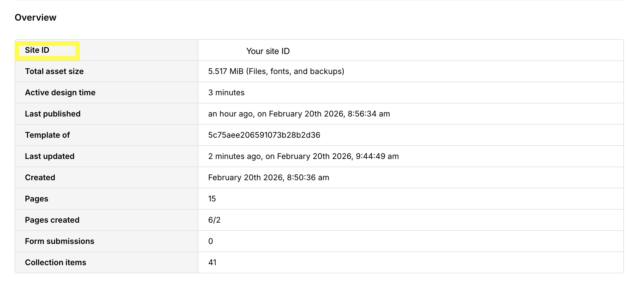Click the Last published row label

pos(53,114)
